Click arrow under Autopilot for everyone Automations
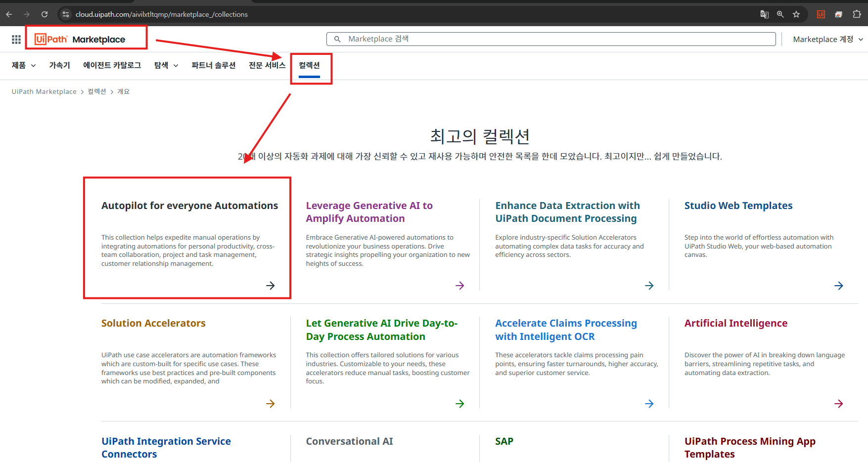This screenshot has height=462, width=868. 271,286
